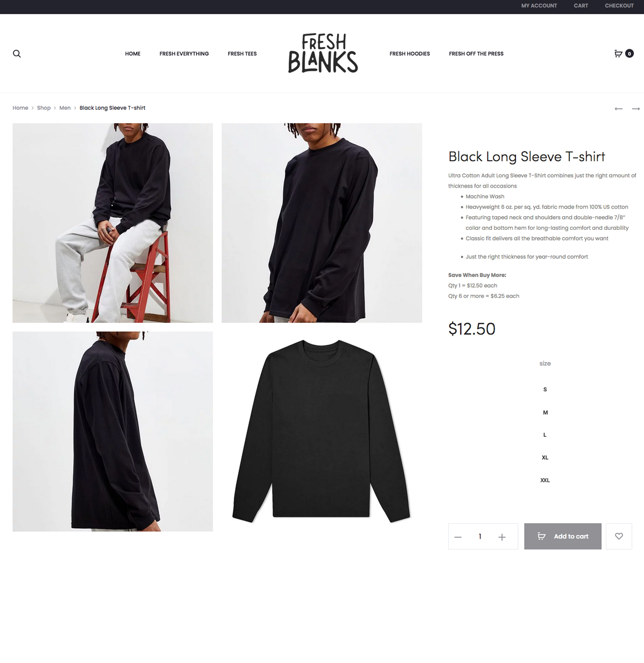Open Fresh Hoodies menu item
The width and height of the screenshot is (644, 663).
coord(410,54)
